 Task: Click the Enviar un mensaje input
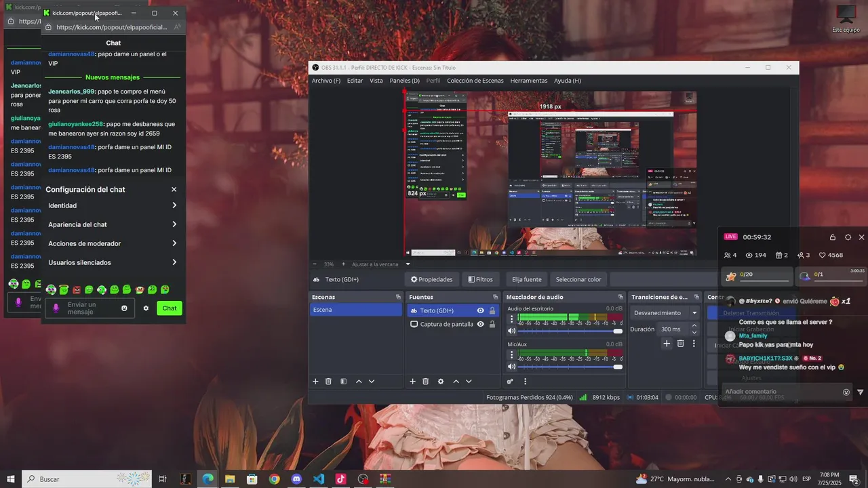click(91, 308)
